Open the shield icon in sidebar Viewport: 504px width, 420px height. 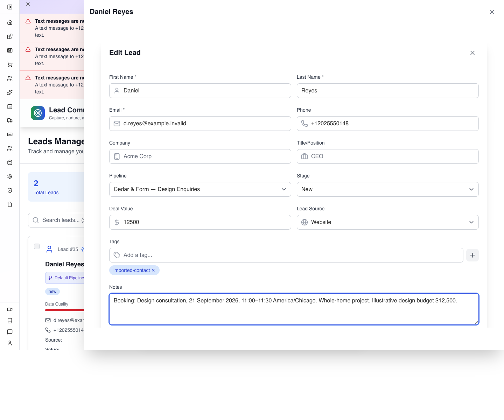[10, 190]
